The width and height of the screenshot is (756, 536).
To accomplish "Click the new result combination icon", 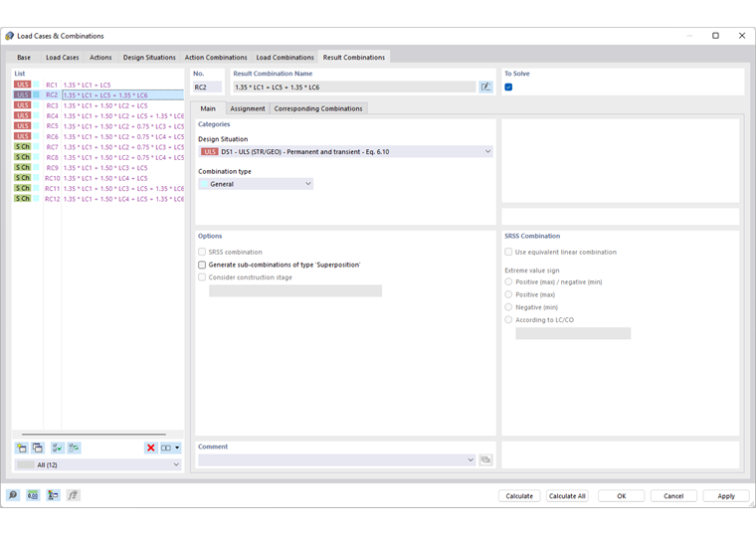I will pyautogui.click(x=22, y=447).
